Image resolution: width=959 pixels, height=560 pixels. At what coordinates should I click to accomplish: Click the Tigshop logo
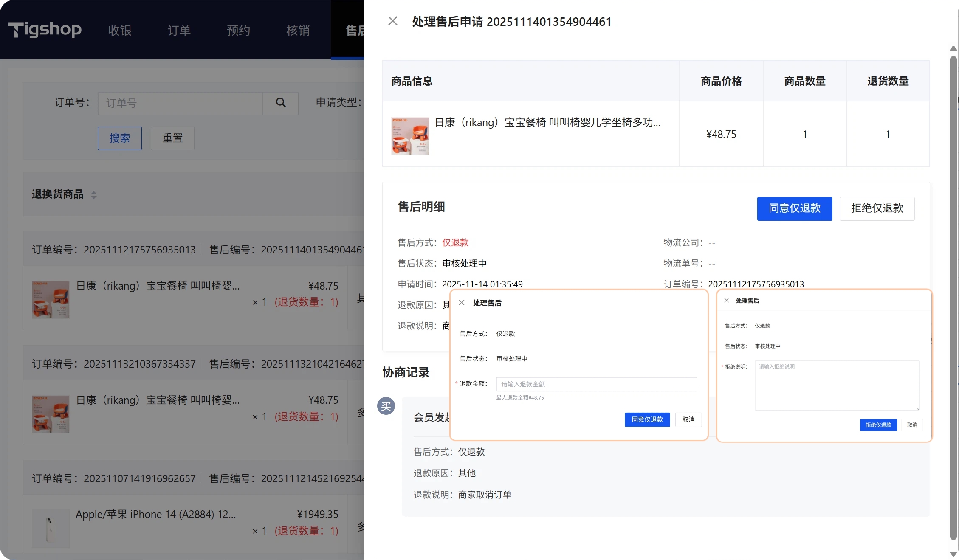point(45,30)
